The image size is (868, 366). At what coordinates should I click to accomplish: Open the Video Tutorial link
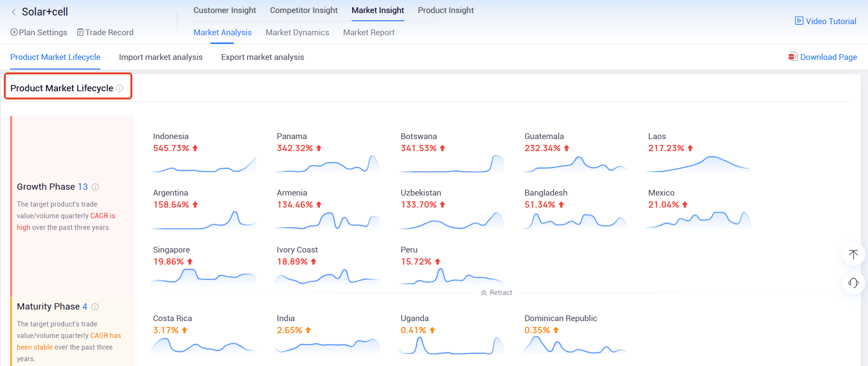coord(831,21)
